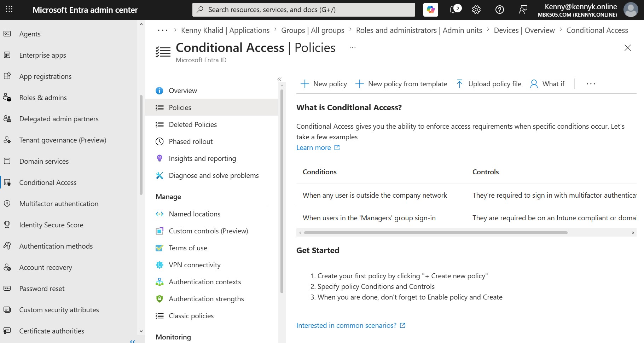The image size is (644, 343).
Task: Click the Named locations icon
Action: coord(159,214)
